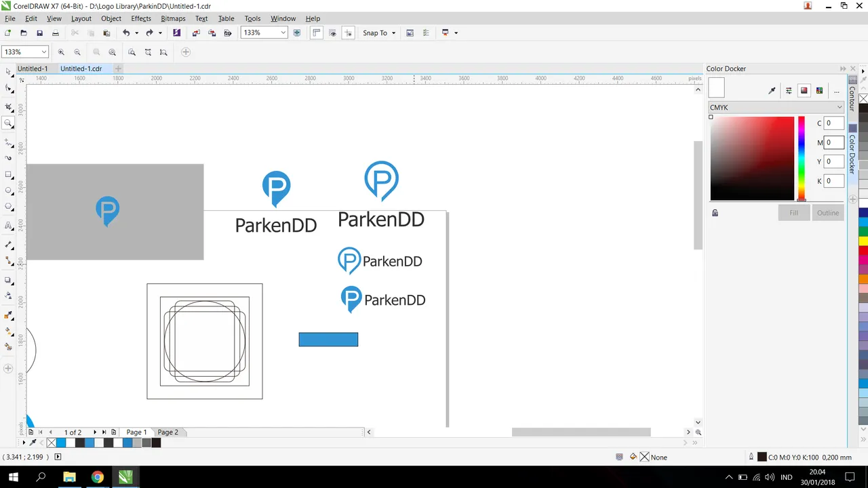Toggle the lock icon in Color Docker
868x488 pixels.
pyautogui.click(x=715, y=213)
